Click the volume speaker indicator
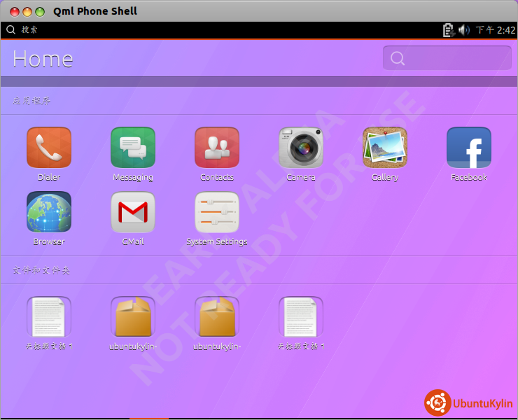Viewport: 518px width, 420px height. (464, 30)
